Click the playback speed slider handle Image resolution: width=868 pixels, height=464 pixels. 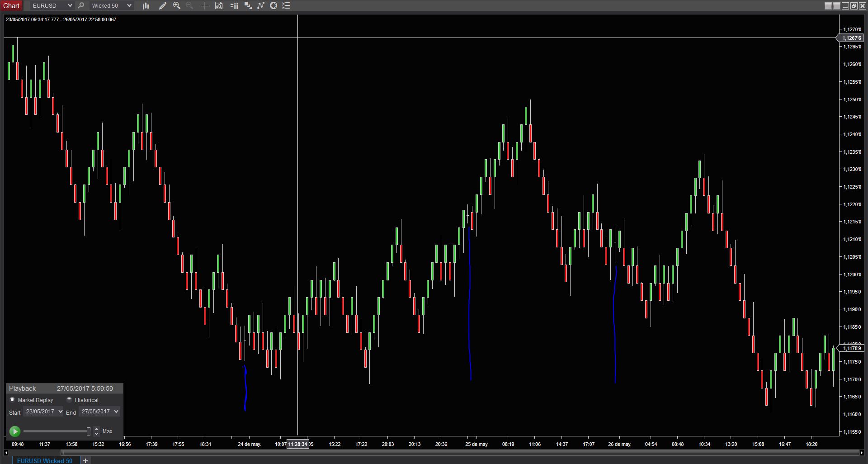[x=89, y=431]
